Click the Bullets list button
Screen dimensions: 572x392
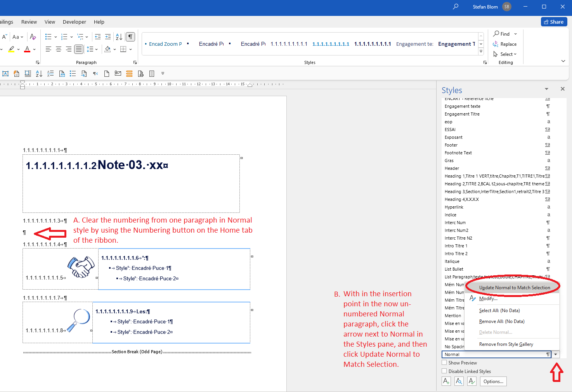[x=48, y=37]
